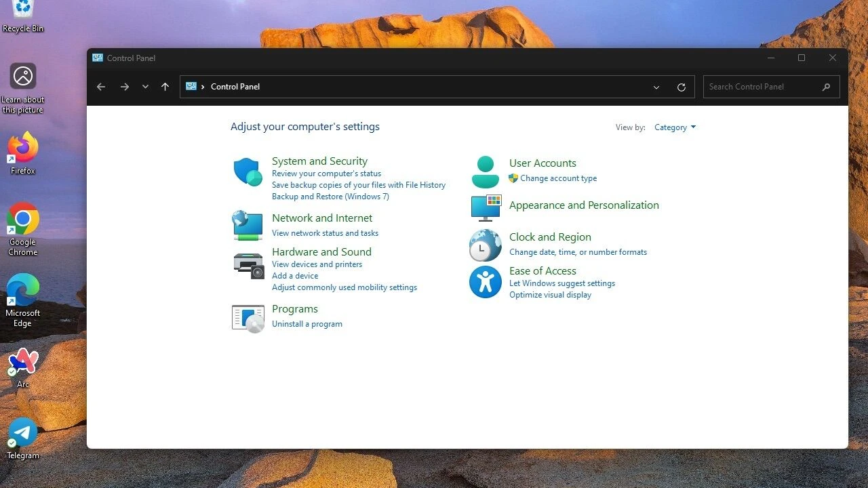Click the Appearance and Personalization monitor icon
Image resolution: width=868 pixels, height=488 pixels.
486,207
